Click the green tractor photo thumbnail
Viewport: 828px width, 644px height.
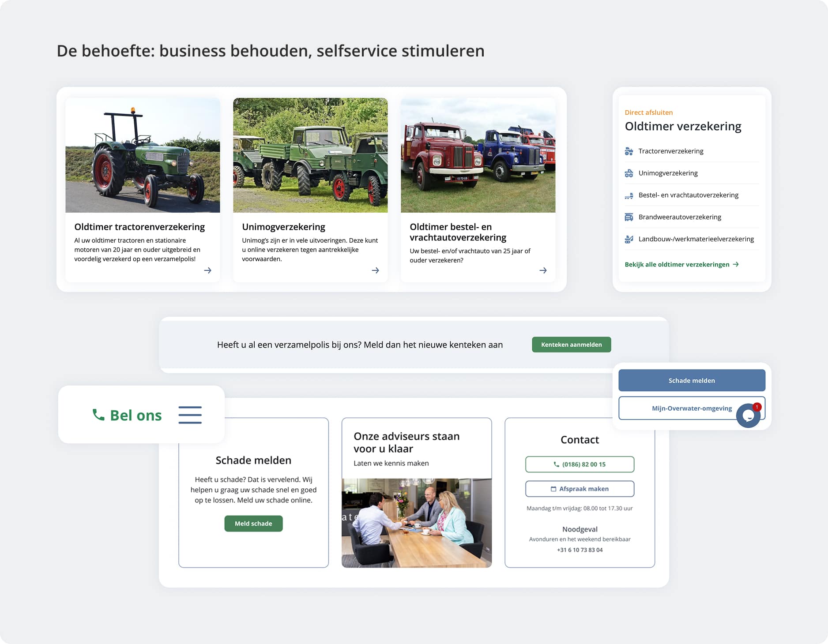143,155
